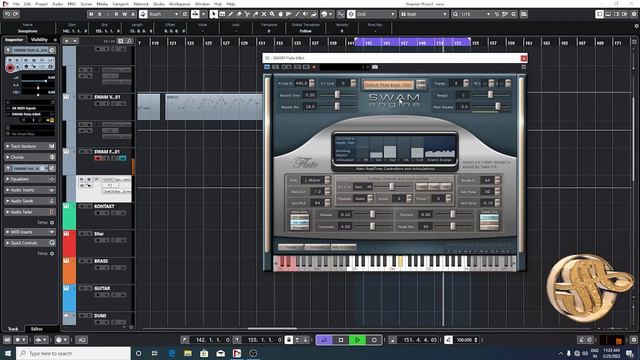Toggle the Snap on/off button
Viewport: 640px width, 360px height.
(x=351, y=14)
